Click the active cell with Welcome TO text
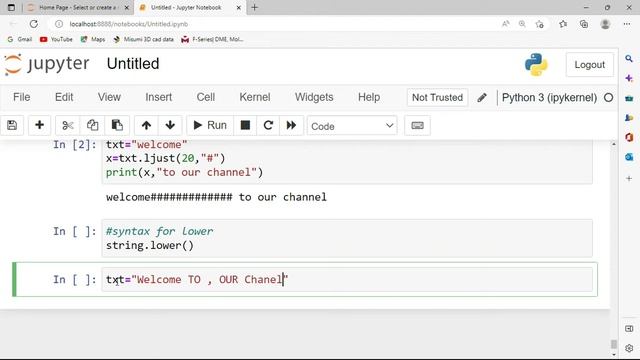Screen dimensions: 640x360 347,280
